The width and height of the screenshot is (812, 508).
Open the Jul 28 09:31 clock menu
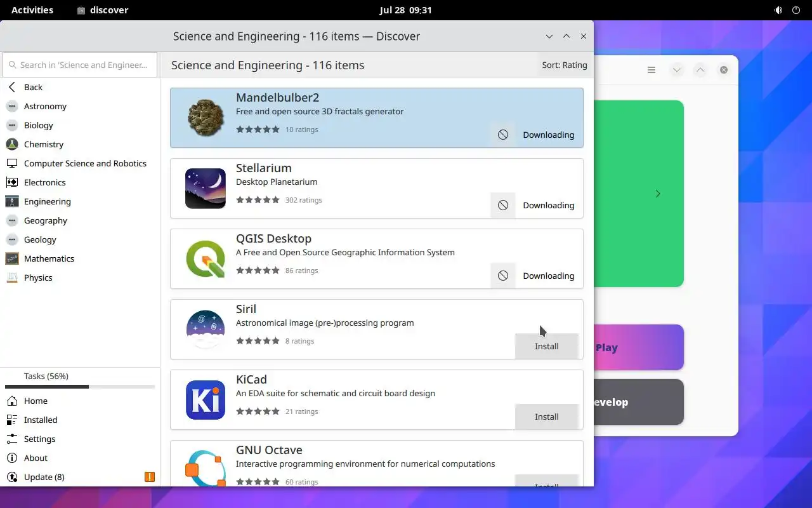405,10
